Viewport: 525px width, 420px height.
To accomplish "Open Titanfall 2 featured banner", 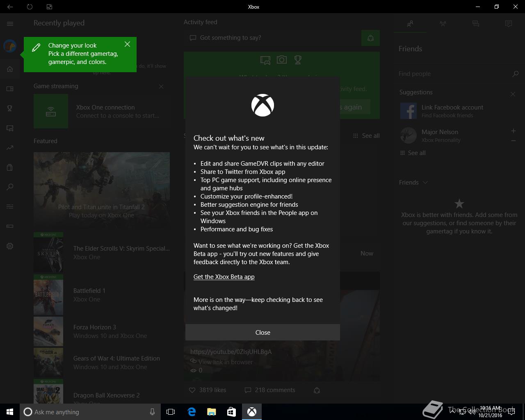I will click(x=102, y=190).
